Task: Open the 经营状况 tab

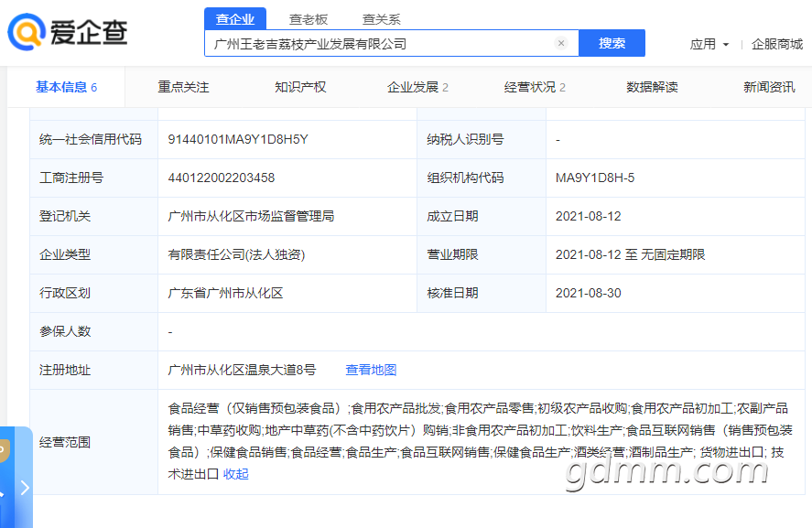Action: tap(535, 87)
